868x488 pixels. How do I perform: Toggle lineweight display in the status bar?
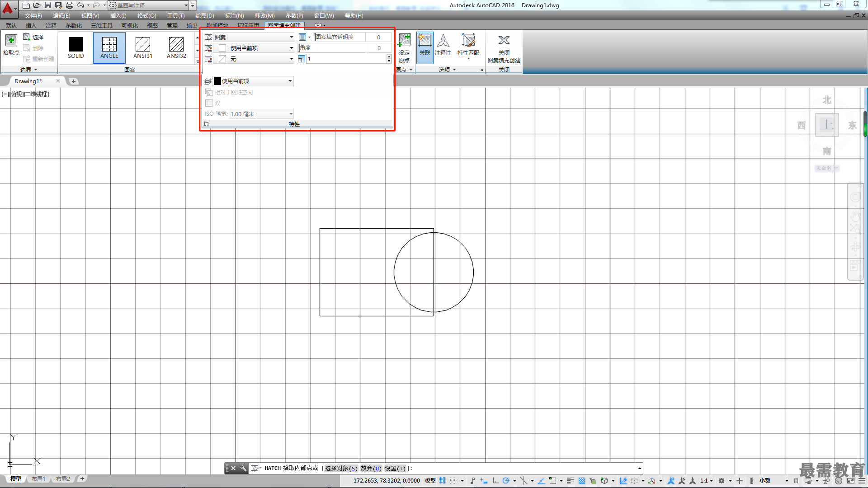click(x=570, y=481)
